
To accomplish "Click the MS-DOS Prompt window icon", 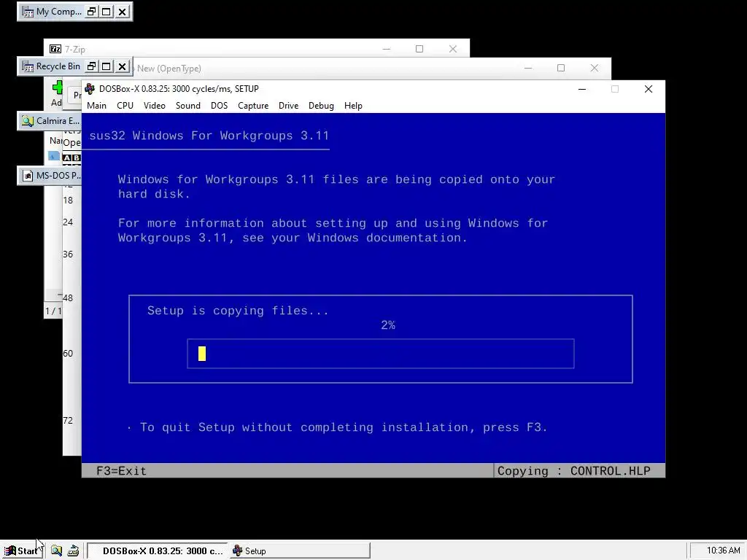I will pos(28,176).
